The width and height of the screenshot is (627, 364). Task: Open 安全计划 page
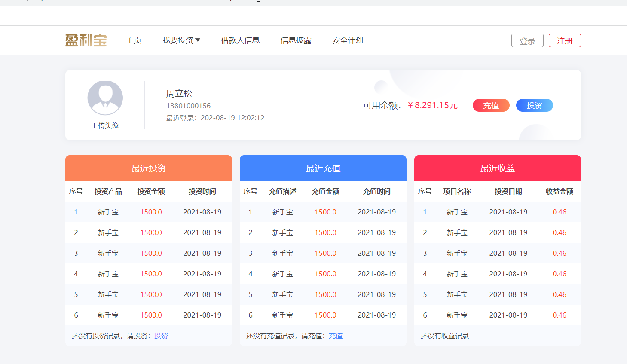tap(348, 40)
